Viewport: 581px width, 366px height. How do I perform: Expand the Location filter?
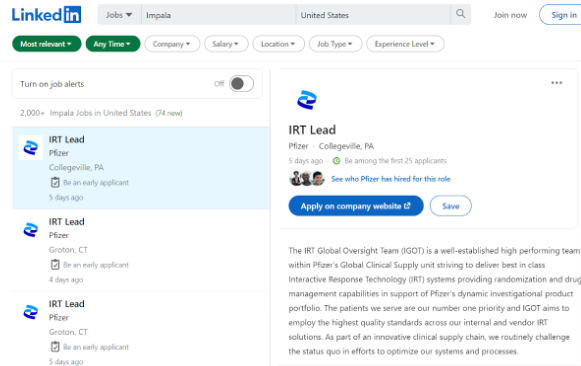[x=278, y=44]
